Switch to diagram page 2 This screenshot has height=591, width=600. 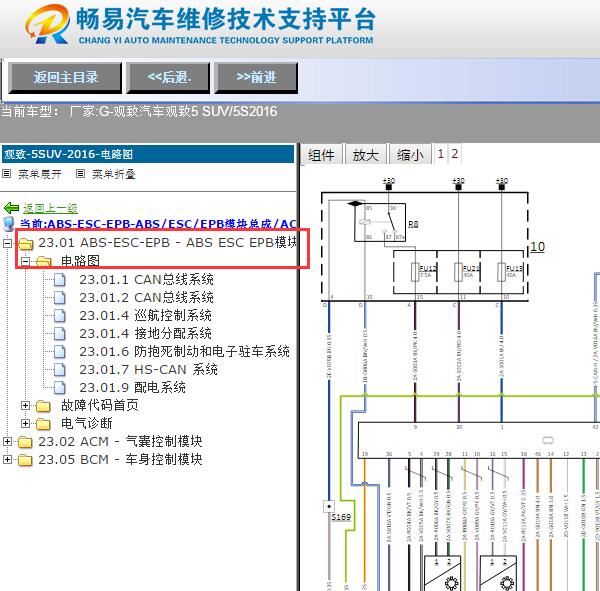click(x=455, y=154)
